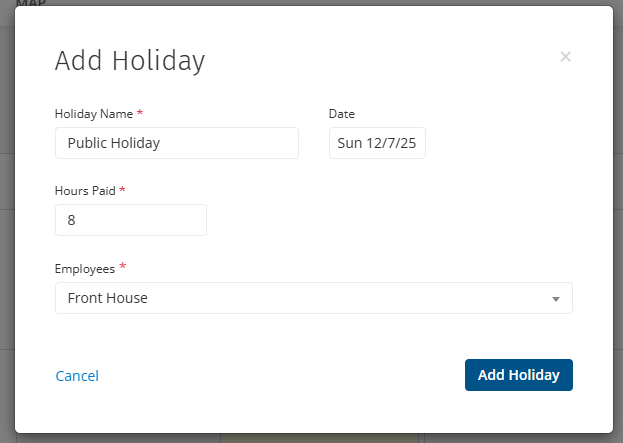
Task: Expand the Employees dropdown arrow
Action: point(556,299)
